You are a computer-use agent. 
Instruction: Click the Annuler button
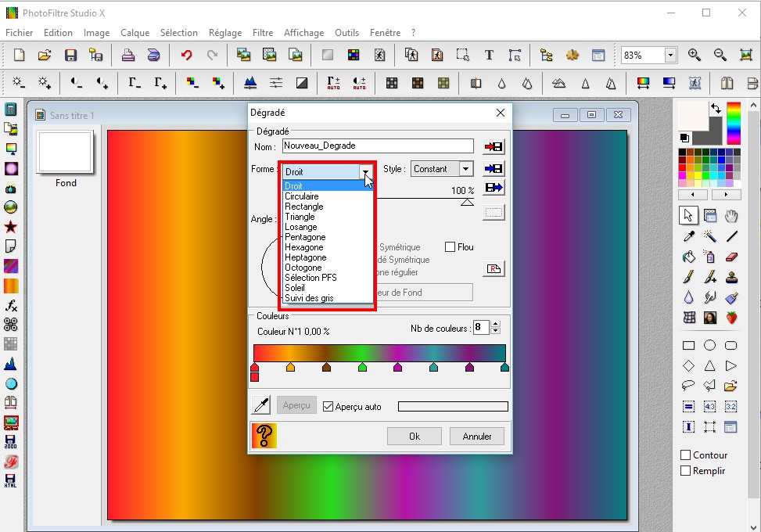click(x=476, y=436)
